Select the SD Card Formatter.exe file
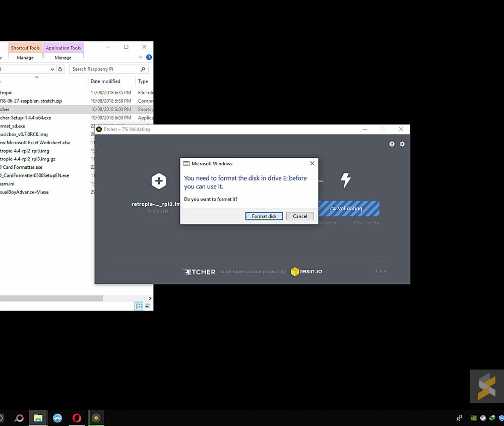 pos(47,167)
